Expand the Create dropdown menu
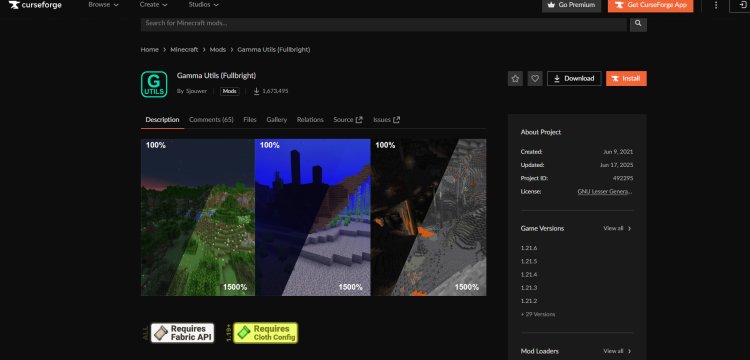This screenshot has width=750, height=360. [154, 5]
